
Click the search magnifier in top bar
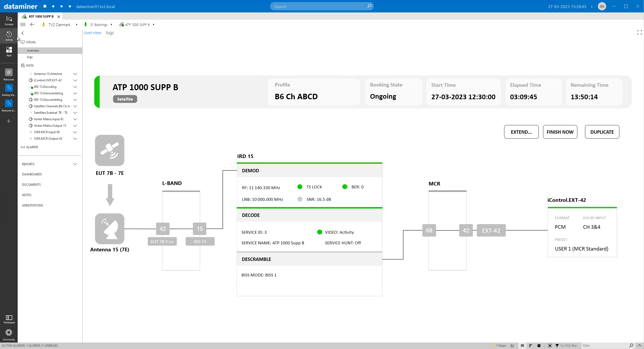369,6
